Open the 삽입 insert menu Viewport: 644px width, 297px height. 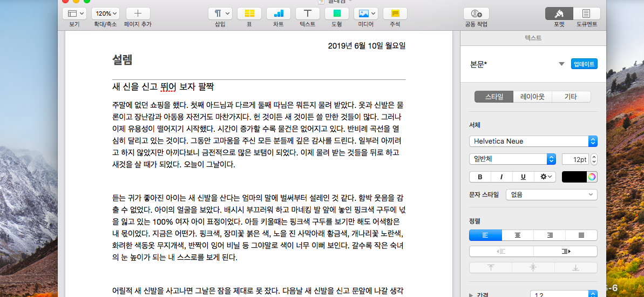coord(220,13)
